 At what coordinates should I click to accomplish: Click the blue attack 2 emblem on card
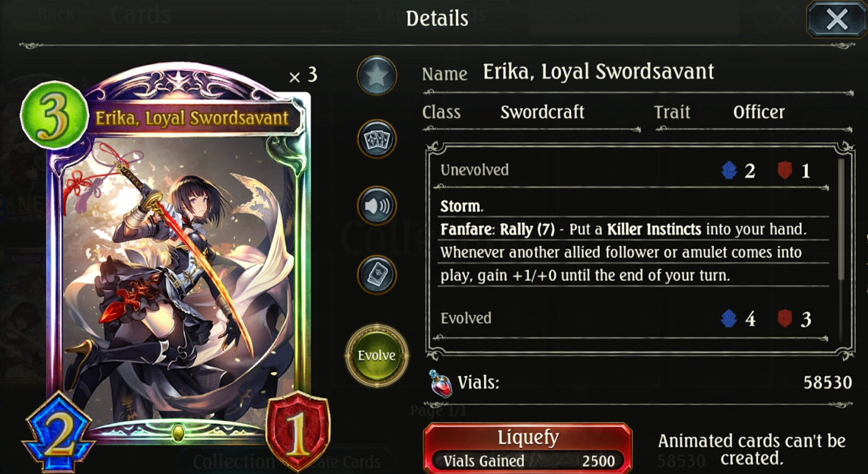click(x=58, y=432)
